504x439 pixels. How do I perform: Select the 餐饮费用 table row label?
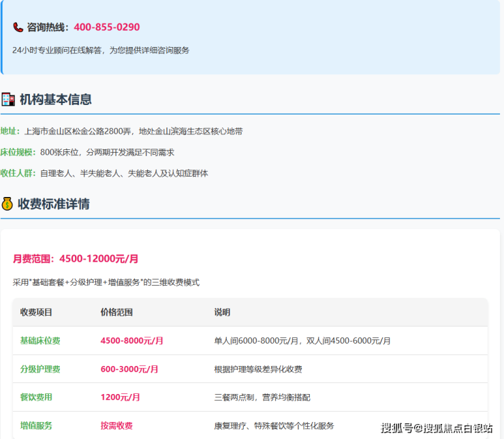coord(36,397)
